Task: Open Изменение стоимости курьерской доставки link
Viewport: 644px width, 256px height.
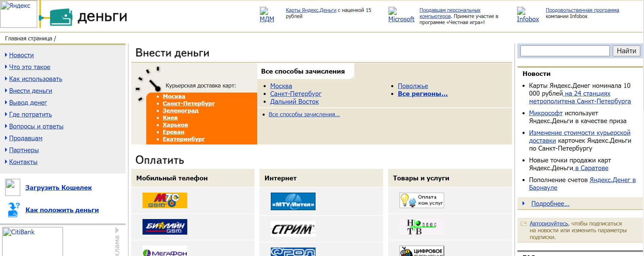Action: [x=580, y=136]
